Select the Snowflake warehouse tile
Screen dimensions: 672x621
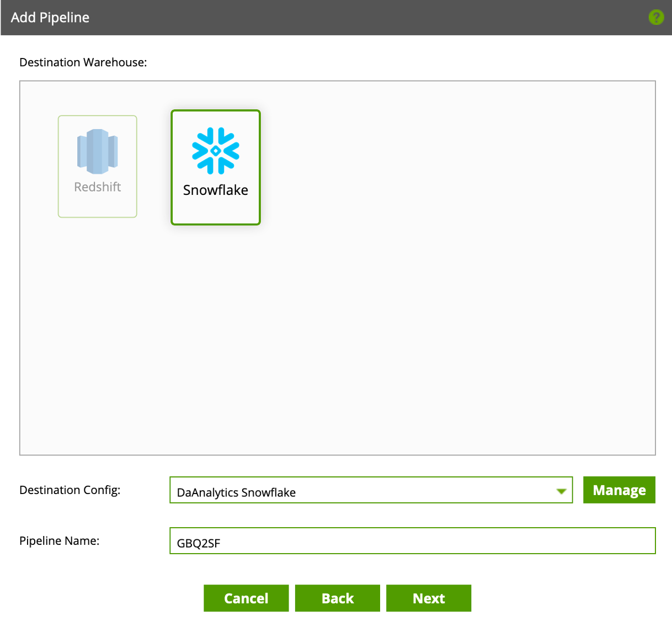pos(216,167)
